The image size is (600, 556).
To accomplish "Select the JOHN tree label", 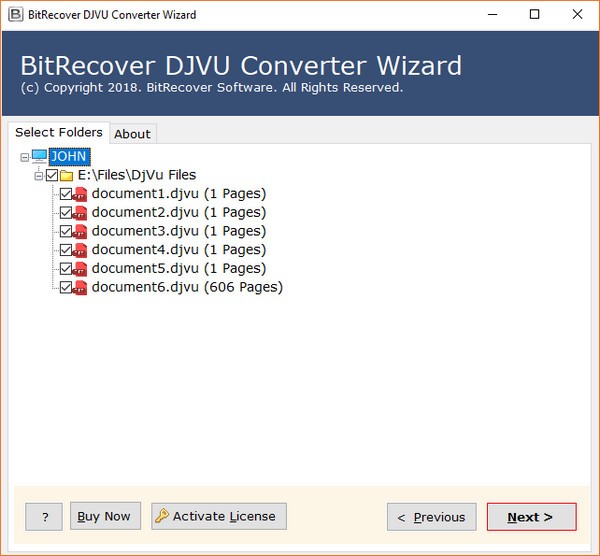I will point(69,157).
